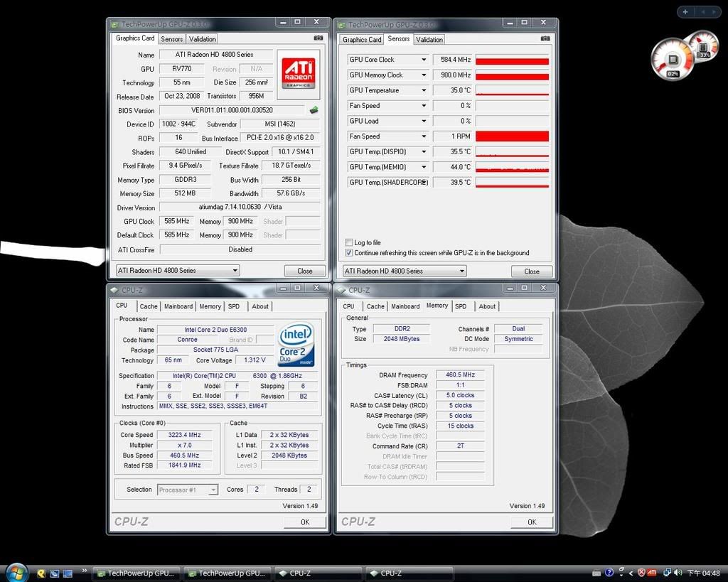The height and width of the screenshot is (582, 728).
Task: Switch to Sensors tab in Graphics Card window
Action: (171, 39)
